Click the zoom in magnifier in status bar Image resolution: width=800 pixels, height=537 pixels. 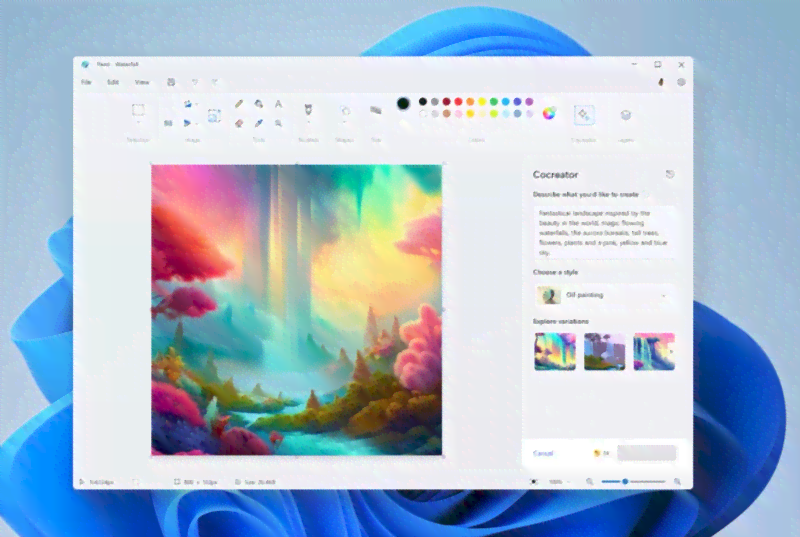(x=678, y=481)
